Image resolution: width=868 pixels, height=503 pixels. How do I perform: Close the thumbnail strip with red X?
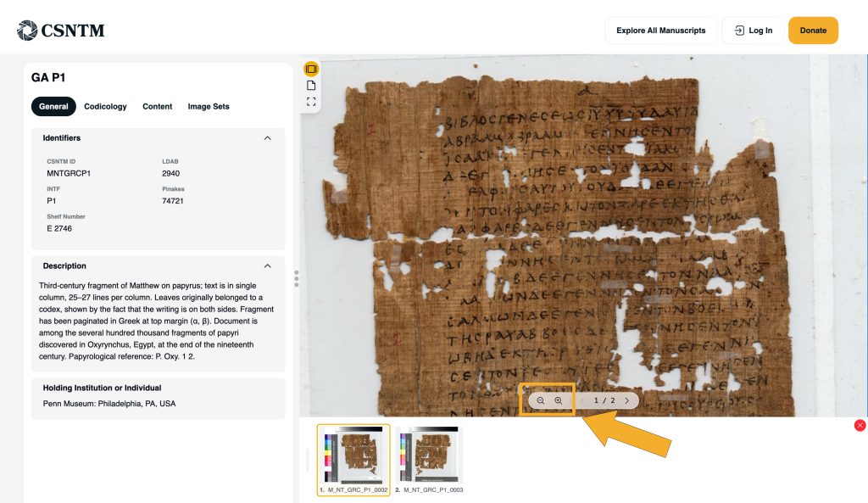[860, 425]
